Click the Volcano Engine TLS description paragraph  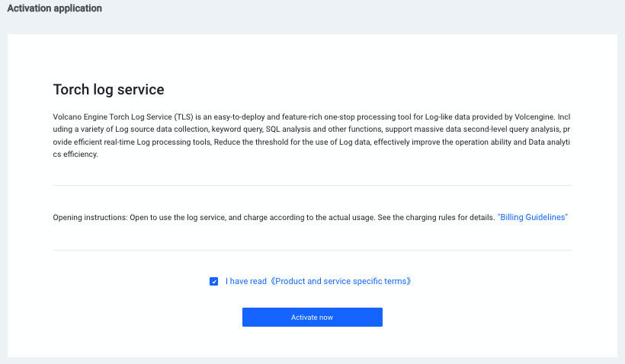tap(312, 136)
